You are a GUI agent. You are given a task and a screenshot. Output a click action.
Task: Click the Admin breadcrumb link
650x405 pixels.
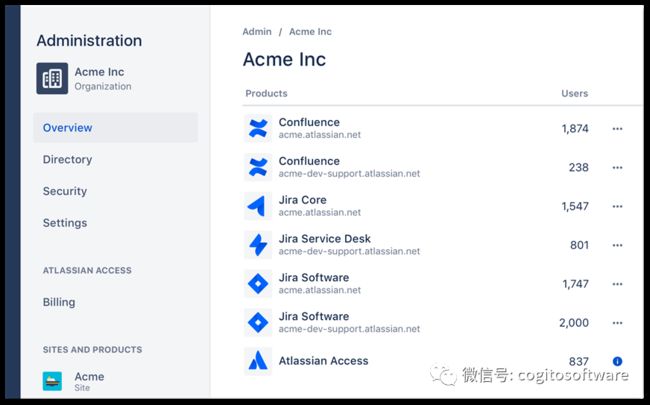tap(257, 32)
